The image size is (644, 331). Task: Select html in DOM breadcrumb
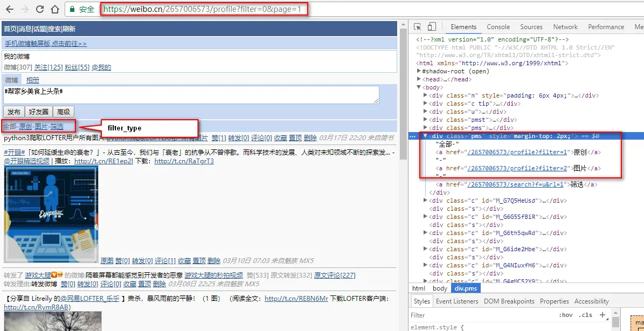tap(419, 288)
